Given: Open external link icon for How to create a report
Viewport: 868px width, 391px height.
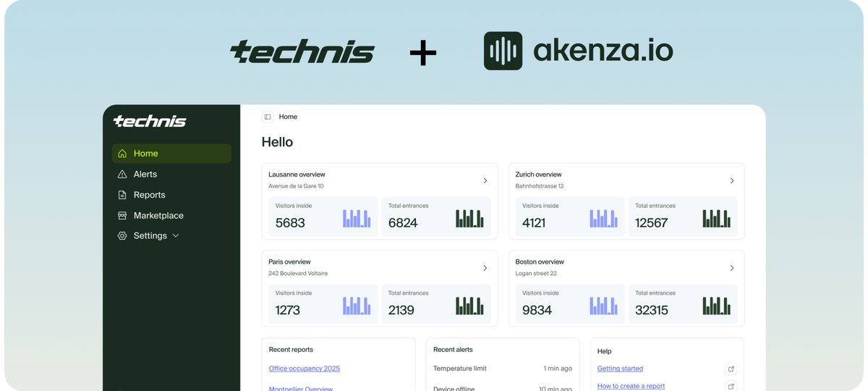Looking at the screenshot, I should pos(731,387).
